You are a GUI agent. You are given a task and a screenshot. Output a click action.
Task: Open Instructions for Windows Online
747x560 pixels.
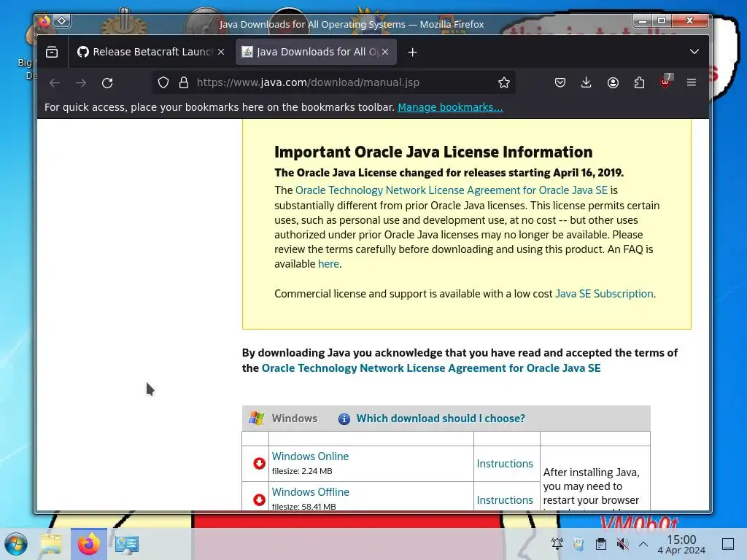[505, 463]
